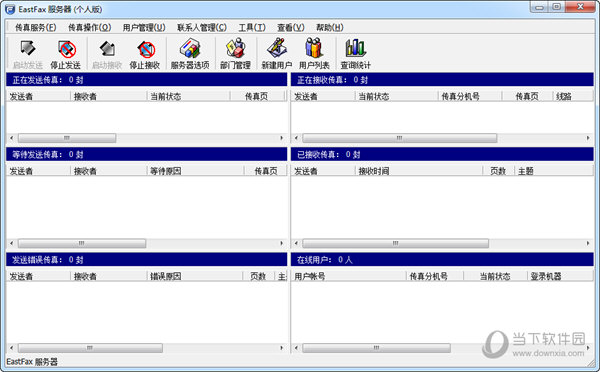Screen dimensions: 600x372
Task: Open 部门管理 (department management)
Action: point(235,54)
